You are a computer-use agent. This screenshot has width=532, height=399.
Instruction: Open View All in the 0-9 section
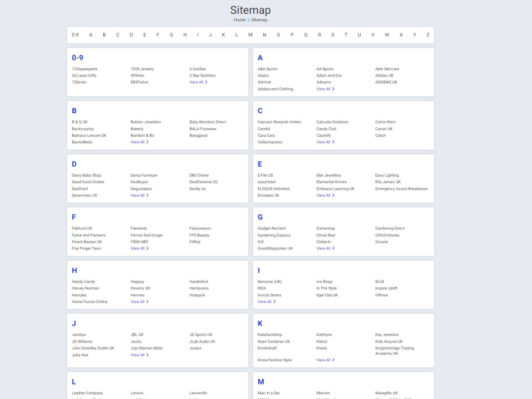[x=198, y=82]
